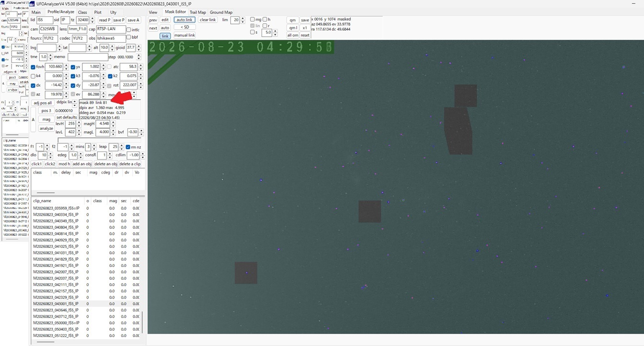Enable the s checkbox in Mask Editor

[253, 33]
